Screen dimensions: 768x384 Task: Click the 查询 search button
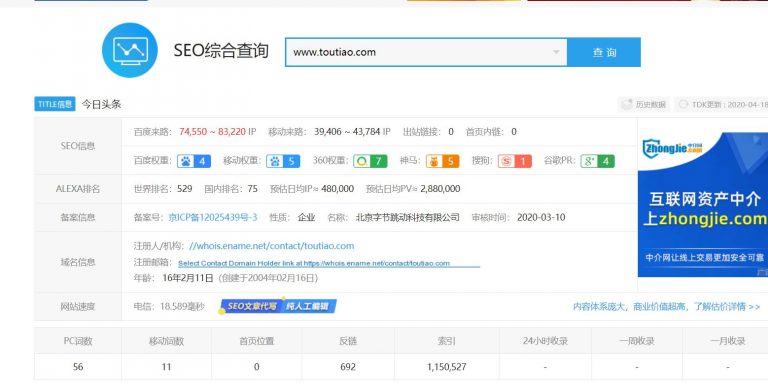(604, 52)
